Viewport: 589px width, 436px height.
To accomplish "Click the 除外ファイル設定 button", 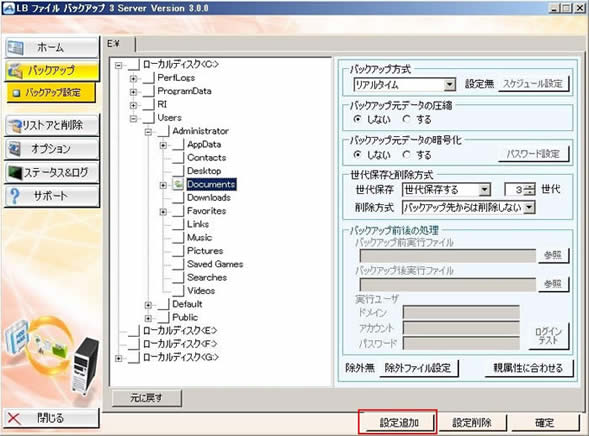I will (x=418, y=368).
